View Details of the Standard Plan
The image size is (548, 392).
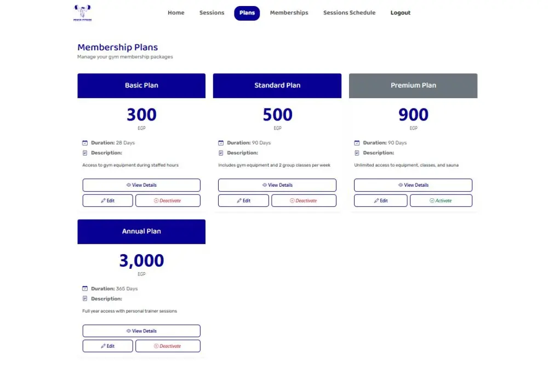(277, 185)
